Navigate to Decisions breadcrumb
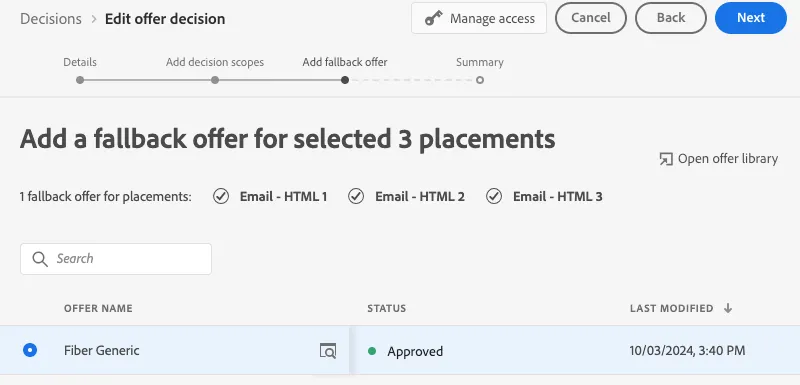The height and width of the screenshot is (385, 800). pyautogui.click(x=51, y=19)
